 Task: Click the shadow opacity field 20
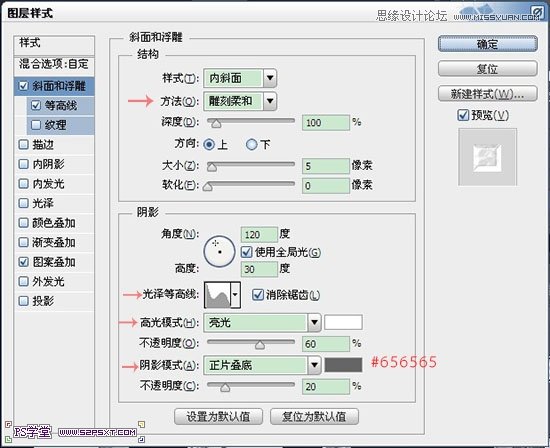coord(326,387)
